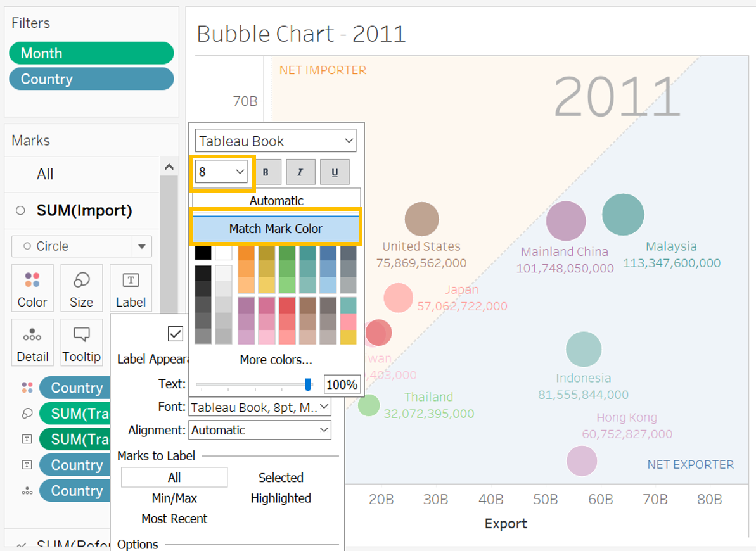Pick the black color swatch
The image size is (756, 551).
tap(203, 253)
